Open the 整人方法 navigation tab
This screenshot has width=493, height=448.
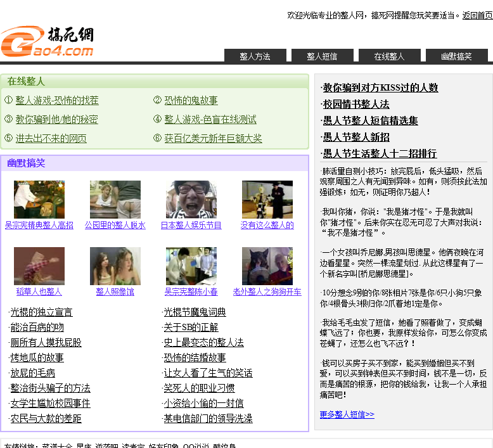click(x=255, y=56)
